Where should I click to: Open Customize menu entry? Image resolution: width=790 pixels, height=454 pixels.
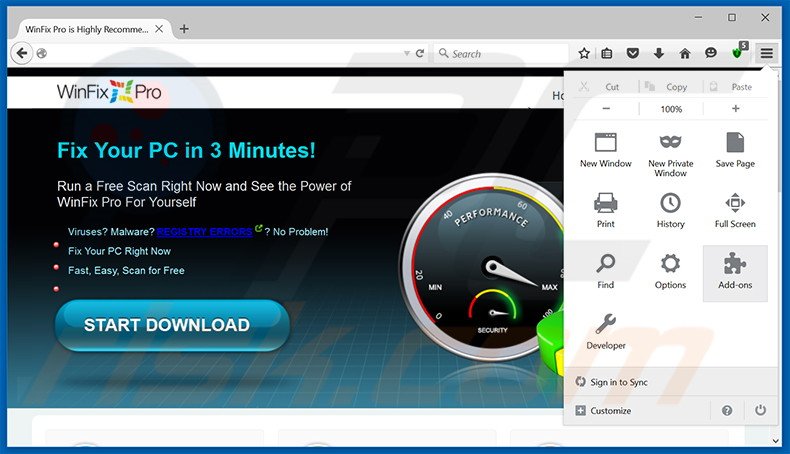click(x=604, y=411)
